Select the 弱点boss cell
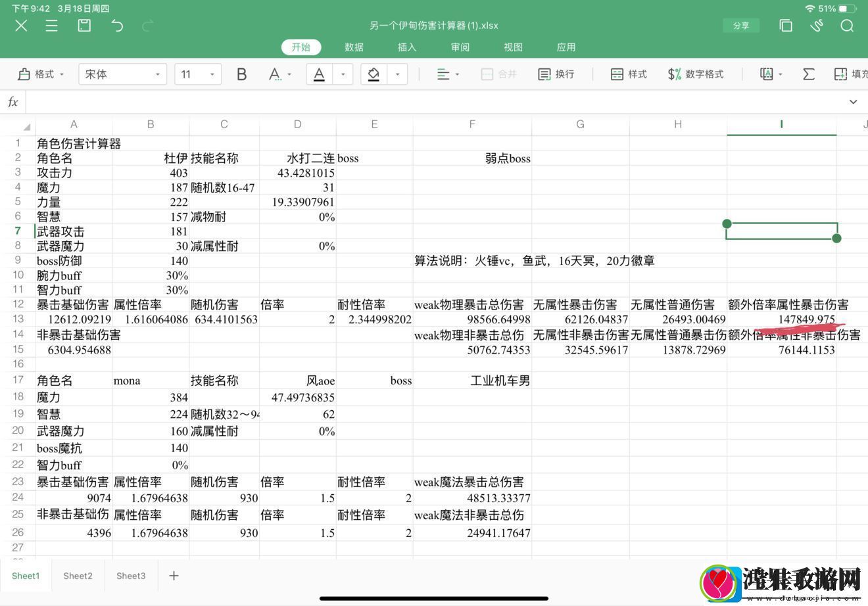 pyautogui.click(x=472, y=158)
